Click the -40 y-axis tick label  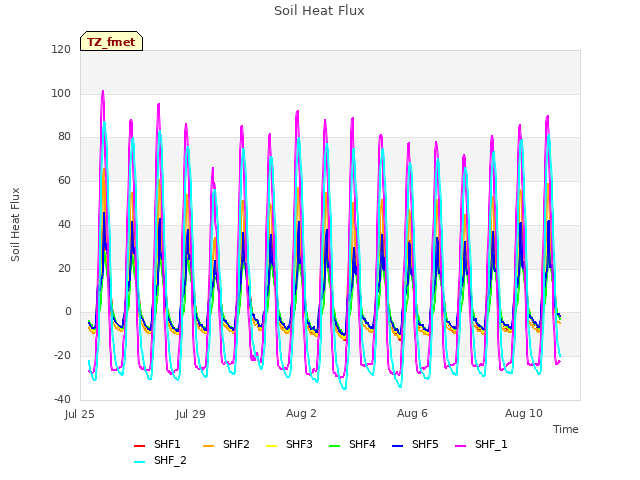62,399
